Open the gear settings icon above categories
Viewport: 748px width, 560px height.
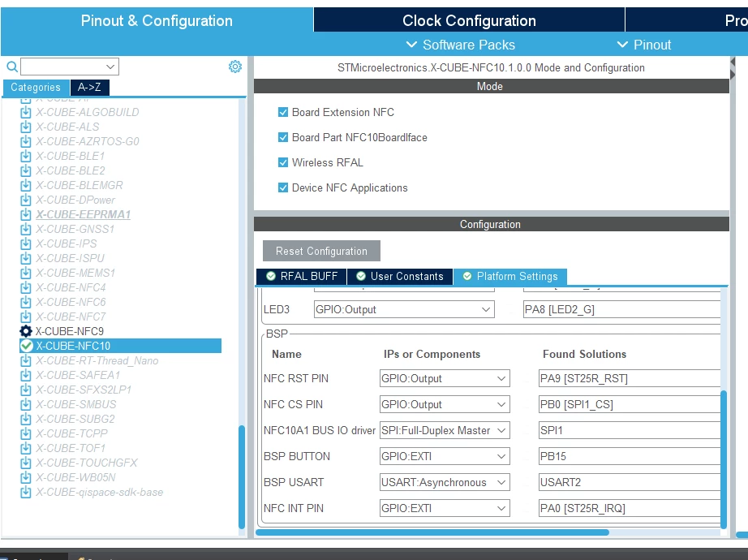click(235, 67)
